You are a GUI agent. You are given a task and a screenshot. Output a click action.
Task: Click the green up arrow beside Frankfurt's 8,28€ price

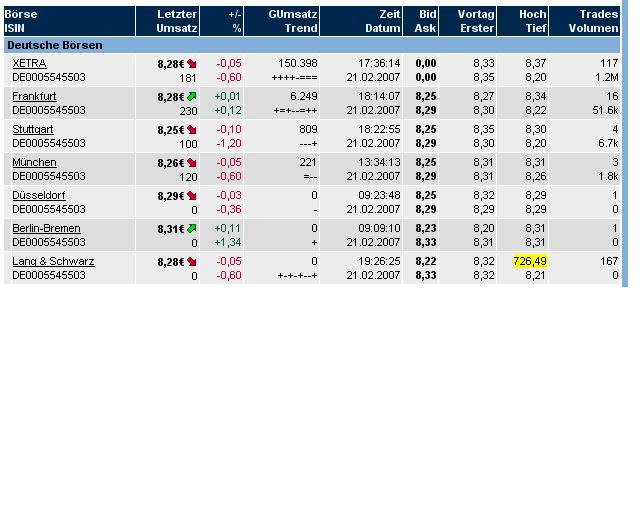[192, 96]
